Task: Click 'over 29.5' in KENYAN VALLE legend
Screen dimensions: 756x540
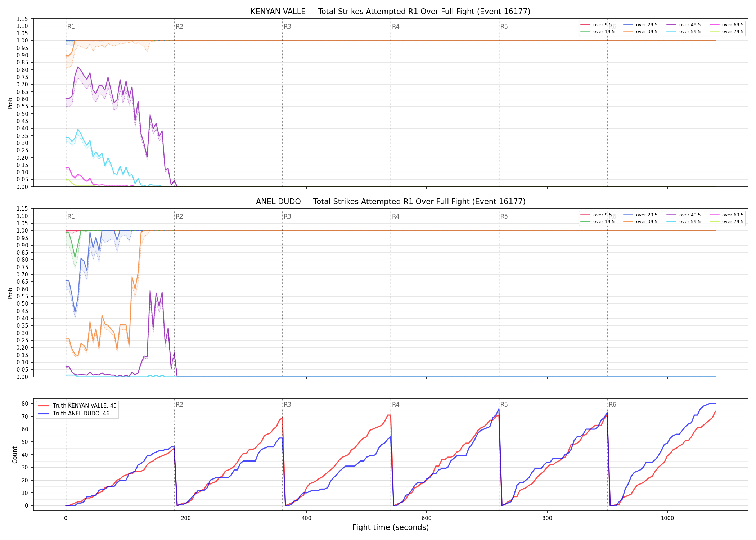Action: tap(647, 25)
